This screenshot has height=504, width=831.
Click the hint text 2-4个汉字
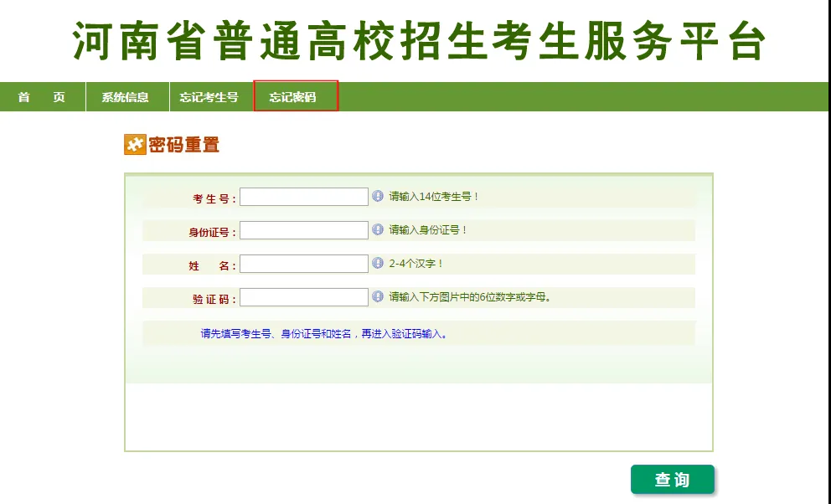point(416,264)
